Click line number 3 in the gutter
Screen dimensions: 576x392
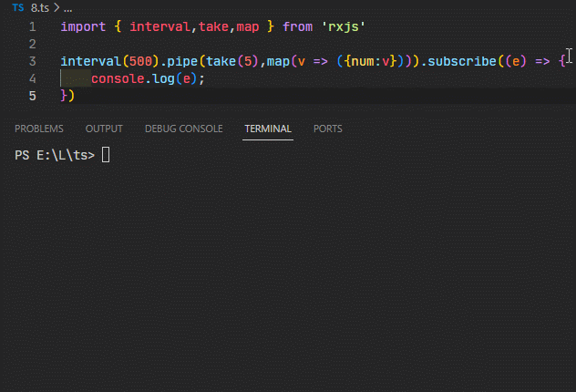(33, 61)
